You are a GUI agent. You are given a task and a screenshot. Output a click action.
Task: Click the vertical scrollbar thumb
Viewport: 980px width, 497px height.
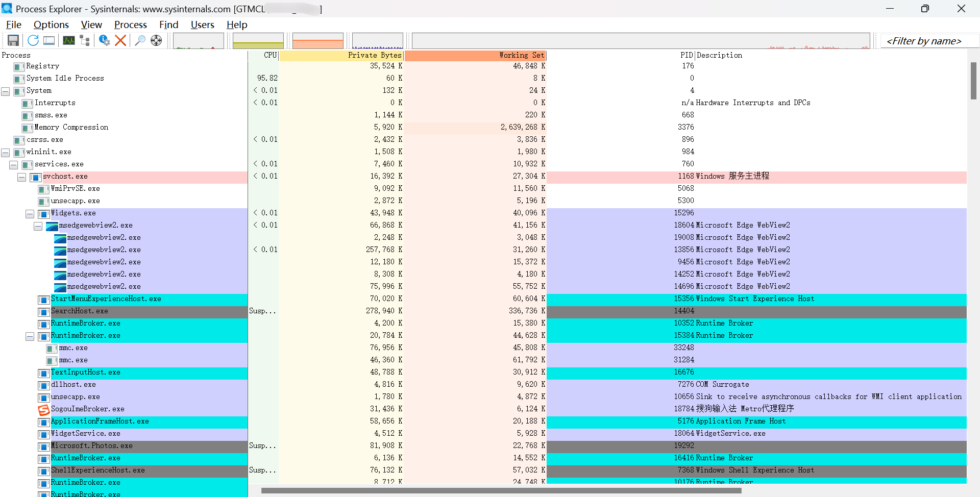click(x=973, y=81)
